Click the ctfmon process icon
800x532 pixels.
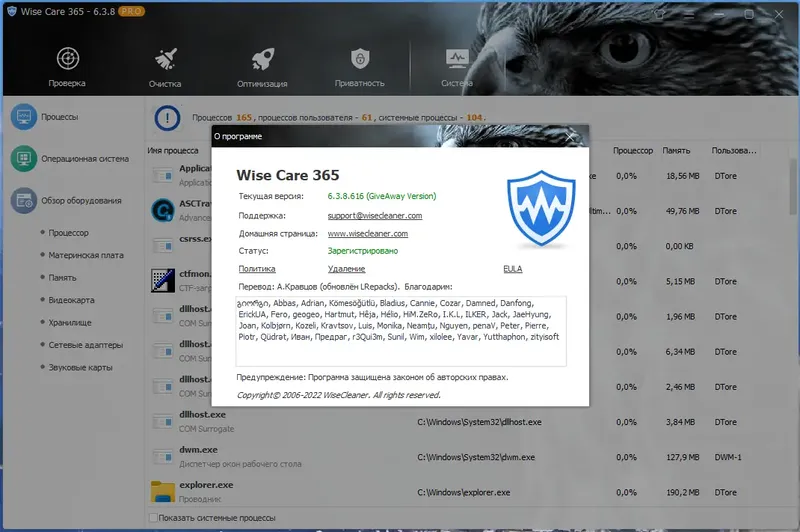(163, 281)
